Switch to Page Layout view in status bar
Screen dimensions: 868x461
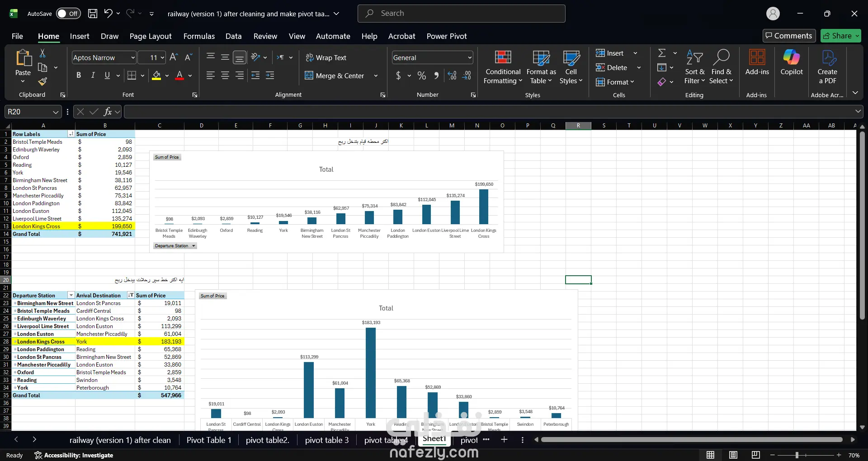click(733, 455)
